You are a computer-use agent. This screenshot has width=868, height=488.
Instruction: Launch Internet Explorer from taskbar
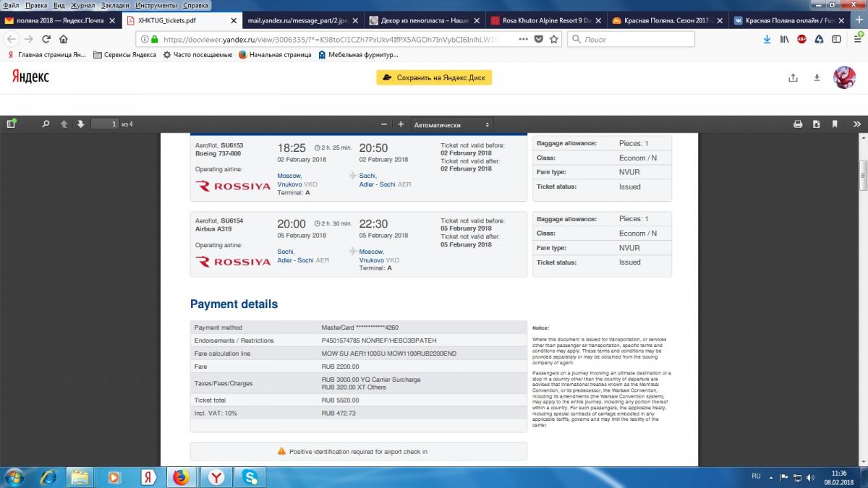pos(48,477)
